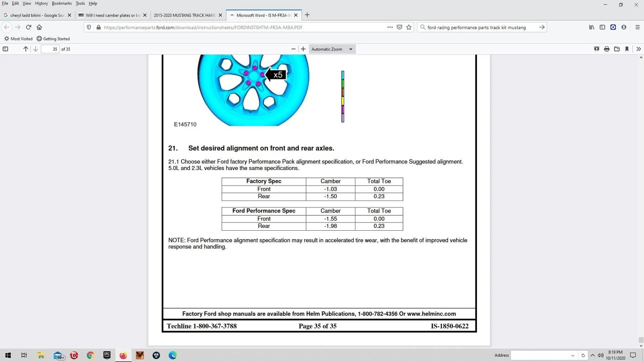The width and height of the screenshot is (644, 362).
Task: Click the tracking protection shield icon
Action: coord(89,27)
